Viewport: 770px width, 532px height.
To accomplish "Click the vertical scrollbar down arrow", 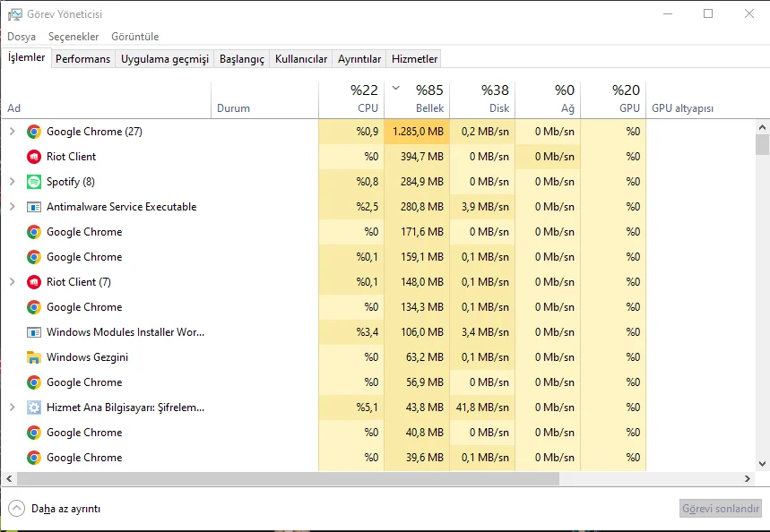I will [762, 464].
